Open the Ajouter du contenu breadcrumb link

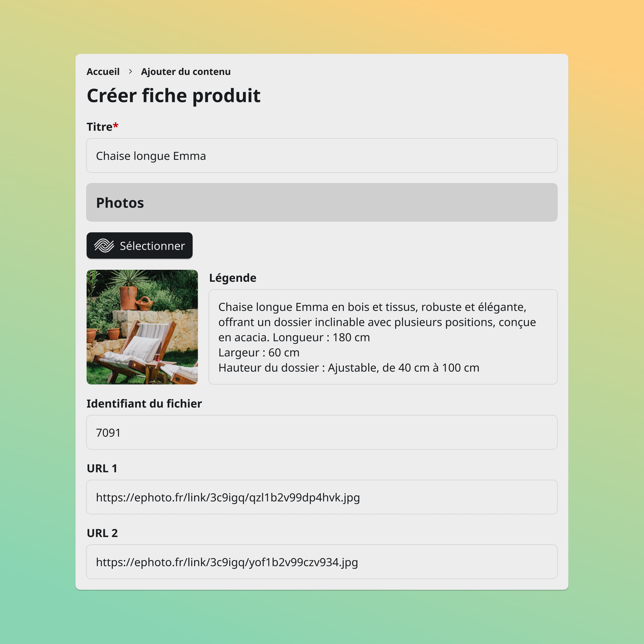click(x=186, y=71)
